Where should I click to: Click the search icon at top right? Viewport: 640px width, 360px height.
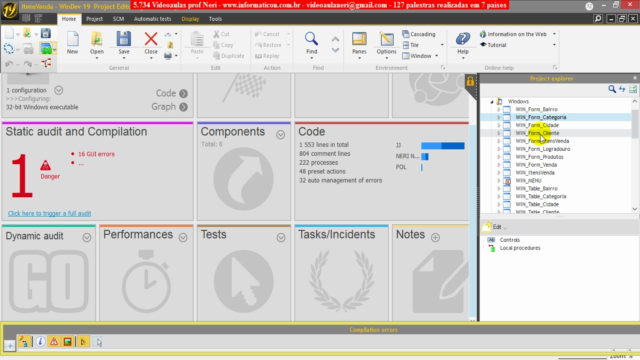pos(598,19)
